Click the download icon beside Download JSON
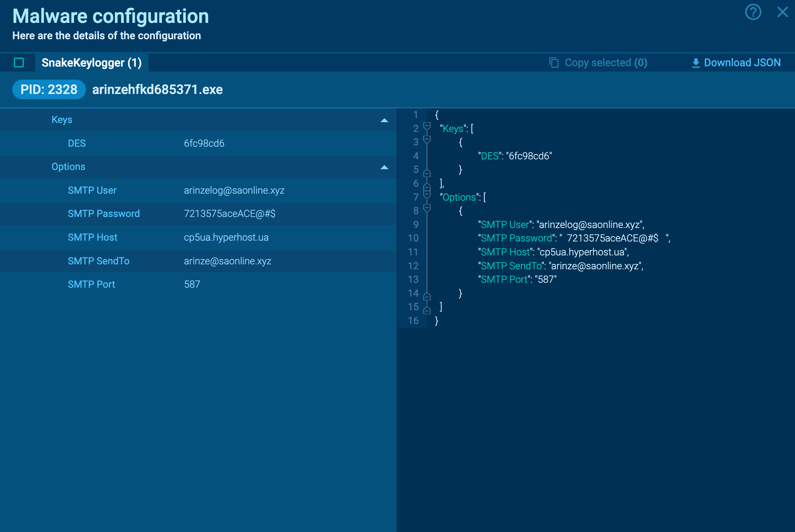795x532 pixels. coord(696,62)
